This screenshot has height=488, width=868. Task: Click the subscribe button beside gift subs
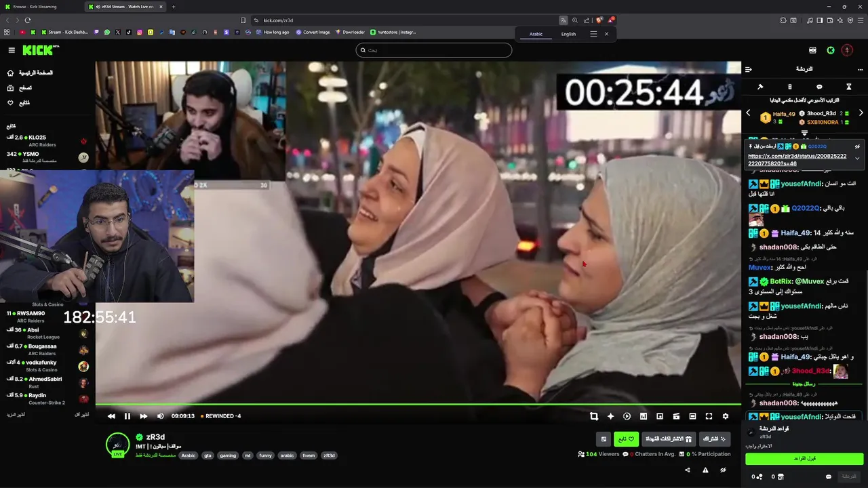point(715,439)
